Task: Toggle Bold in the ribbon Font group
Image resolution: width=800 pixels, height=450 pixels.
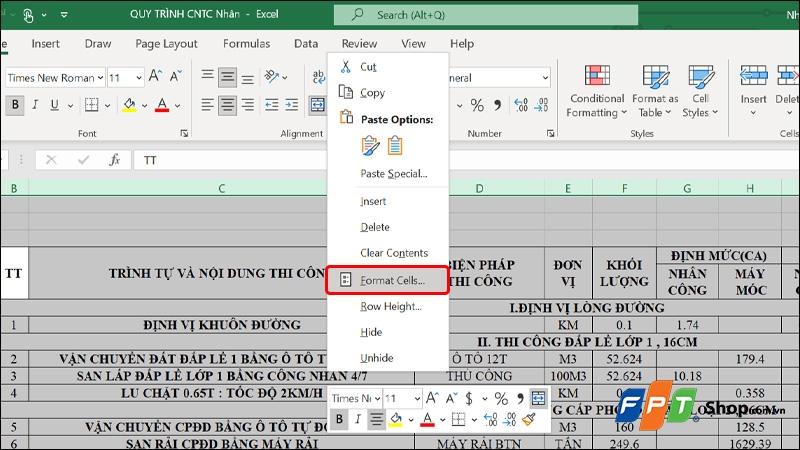Action: (15, 105)
